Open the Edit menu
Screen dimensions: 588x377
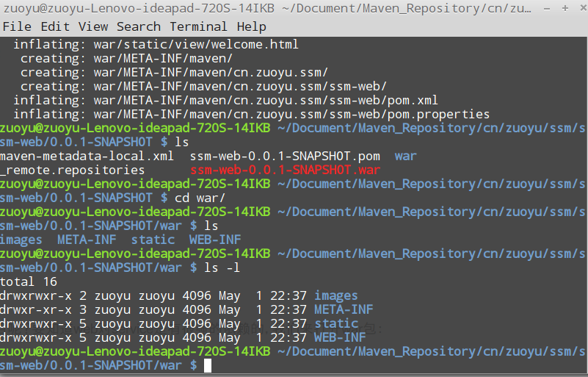tap(55, 26)
